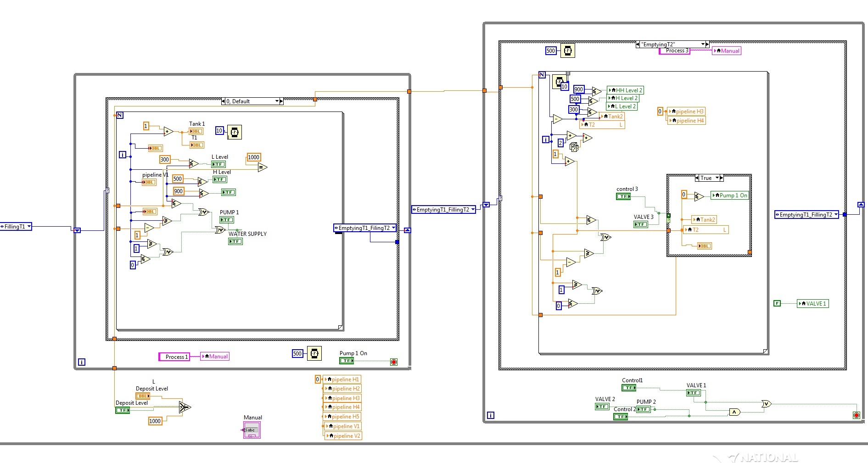This screenshot has width=868, height=463.
Task: Select the Add node fed by constant 1 near Tank 1
Action: (168, 132)
